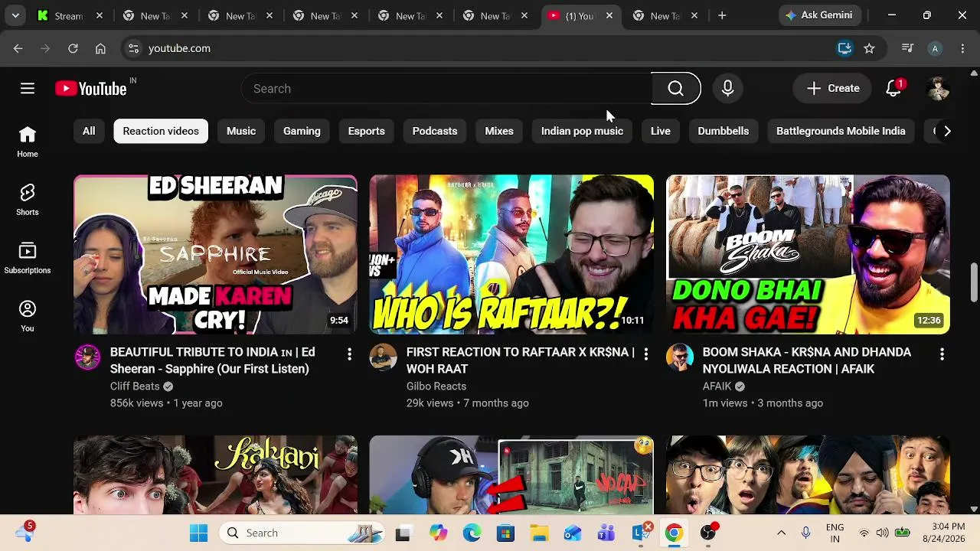Open the Cliff Beats channel name link

pos(135,386)
